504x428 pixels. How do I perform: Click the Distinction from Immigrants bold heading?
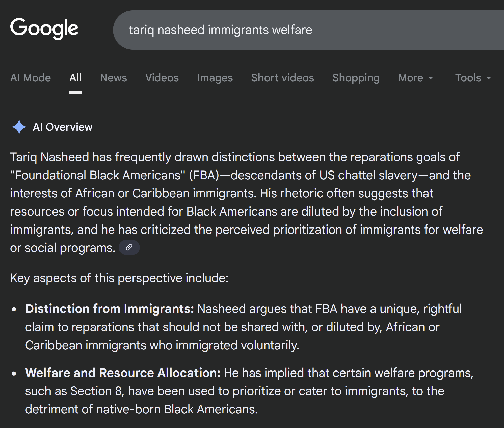[x=110, y=309]
